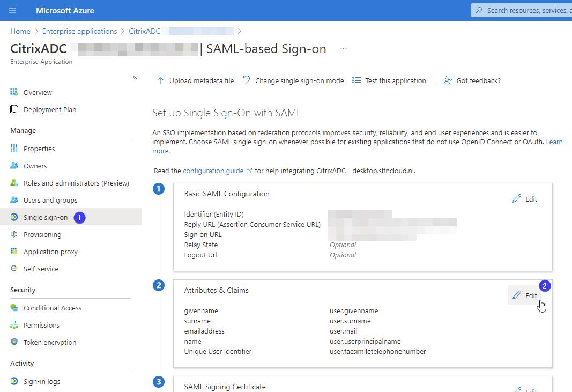Open the Azure portal hamburger menu
Screen dimensions: 572x392
12,10
